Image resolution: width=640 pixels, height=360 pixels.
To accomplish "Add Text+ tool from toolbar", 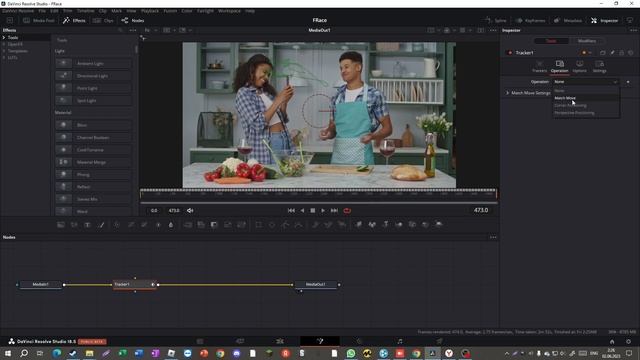I will (87, 225).
